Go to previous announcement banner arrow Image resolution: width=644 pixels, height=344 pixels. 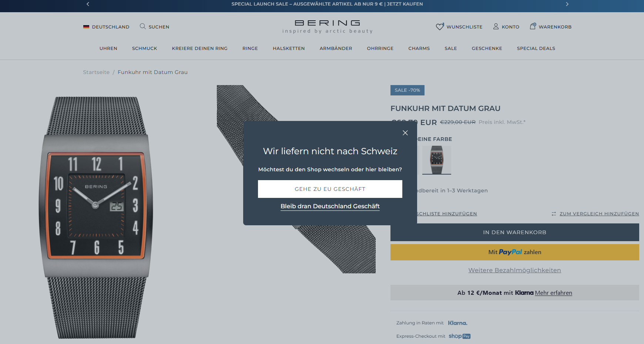(88, 4)
